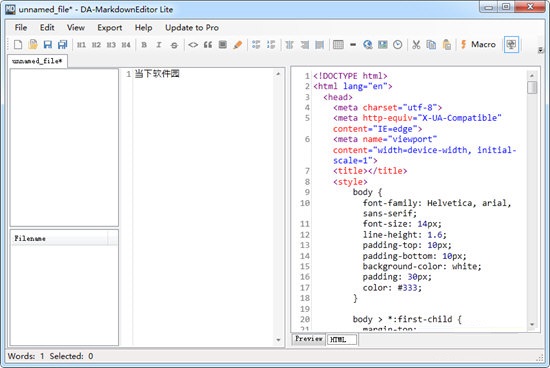Click the orange highlighter marker icon

point(237,45)
